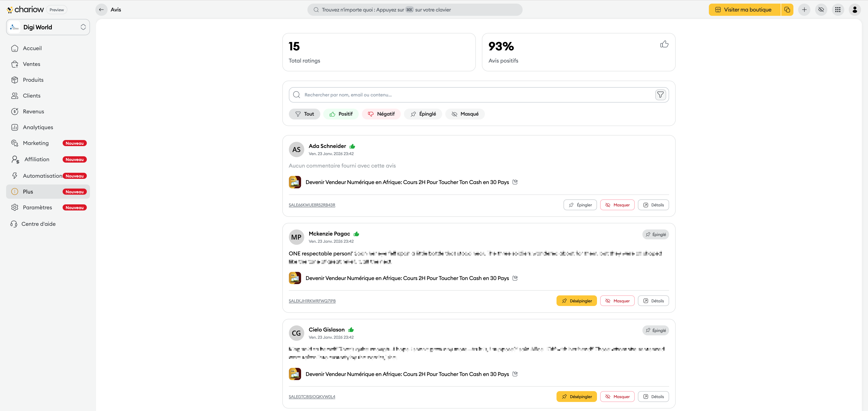The height and width of the screenshot is (411, 868).
Task: Click Ada Schneider's product thumbnail
Action: coord(295,182)
